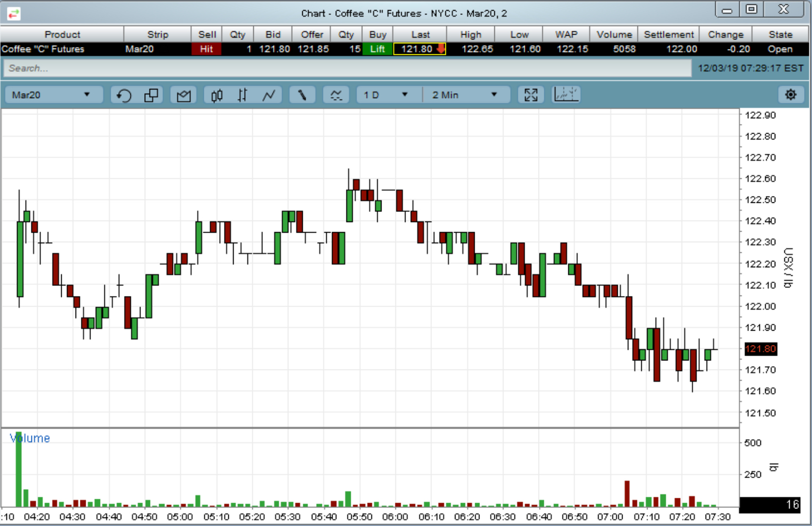Click the tall red volume bar near 07:05
Screen dimensions: 812x526
pyautogui.click(x=627, y=494)
